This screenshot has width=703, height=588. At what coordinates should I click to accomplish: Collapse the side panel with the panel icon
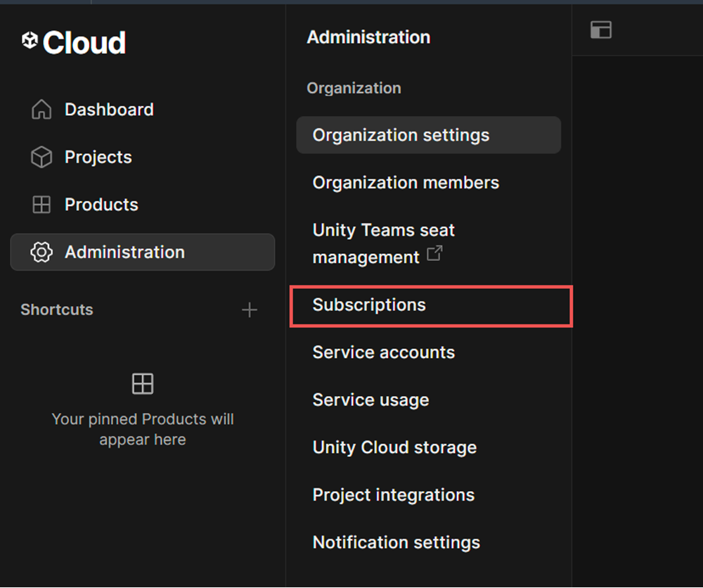[601, 30]
